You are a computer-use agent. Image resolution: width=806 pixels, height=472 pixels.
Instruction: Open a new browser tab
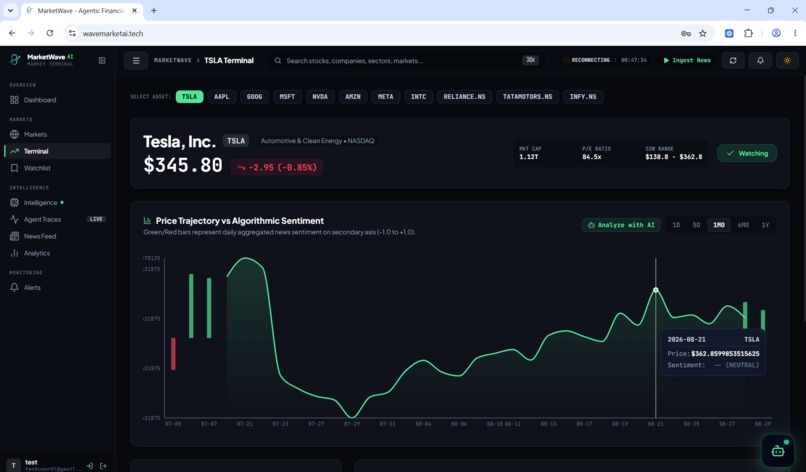pos(153,10)
